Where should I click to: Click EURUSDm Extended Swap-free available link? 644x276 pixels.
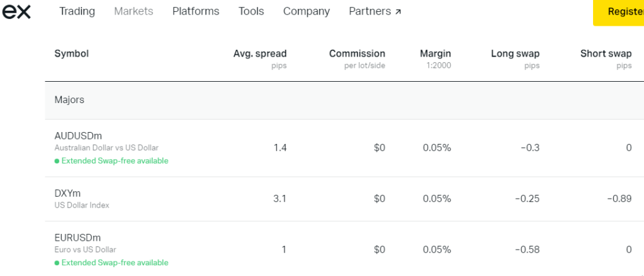(x=114, y=263)
